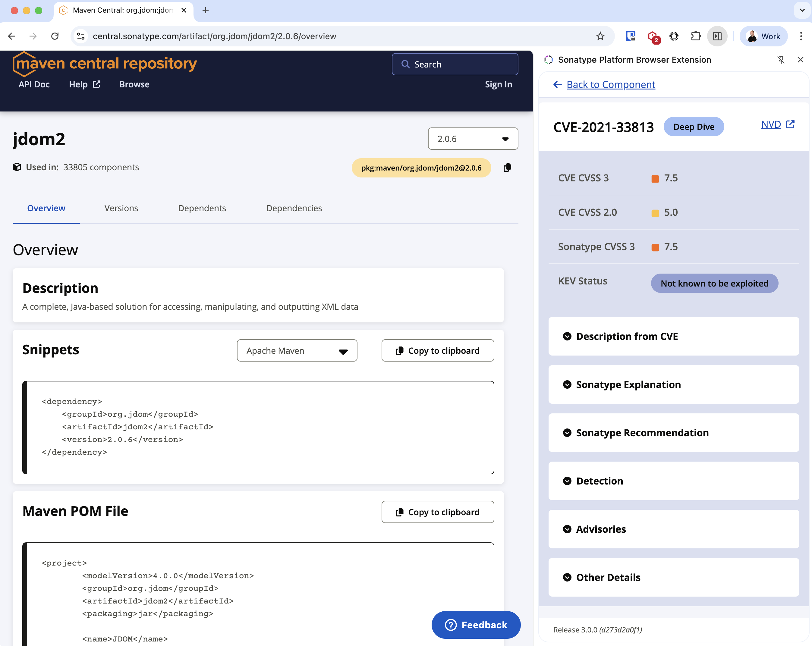Image resolution: width=812 pixels, height=646 pixels.
Task: Click the sunburst extension icon in toolbar
Action: (674, 36)
